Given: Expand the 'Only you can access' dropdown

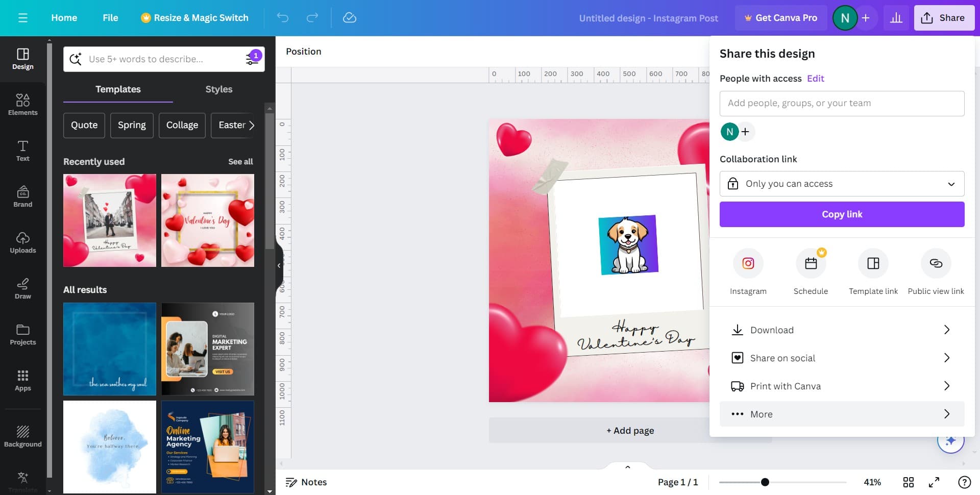Looking at the screenshot, I should (842, 184).
